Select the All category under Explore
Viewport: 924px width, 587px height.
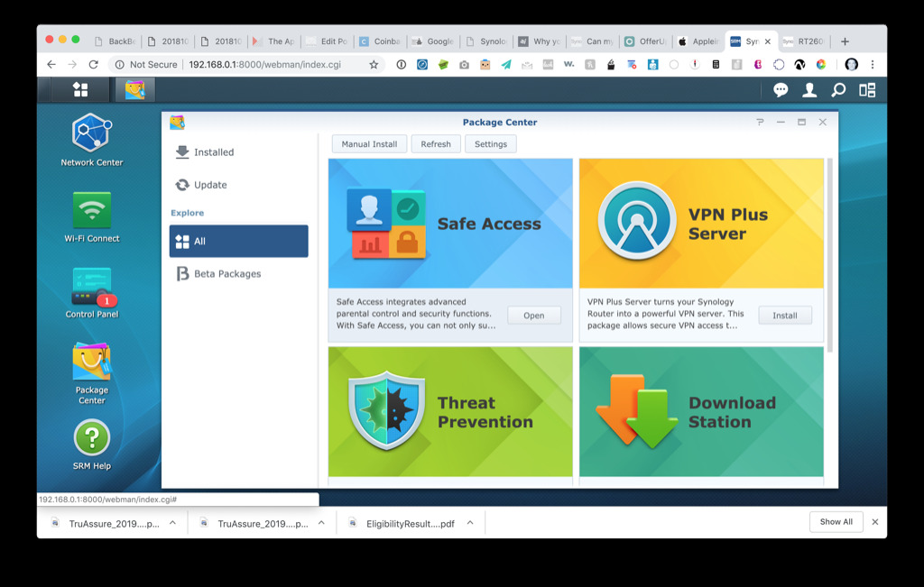point(238,241)
